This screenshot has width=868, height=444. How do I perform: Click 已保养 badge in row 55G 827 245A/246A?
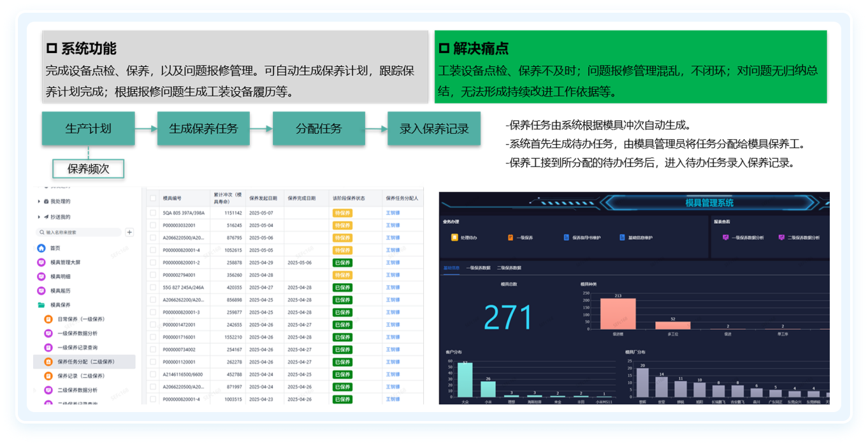342,288
